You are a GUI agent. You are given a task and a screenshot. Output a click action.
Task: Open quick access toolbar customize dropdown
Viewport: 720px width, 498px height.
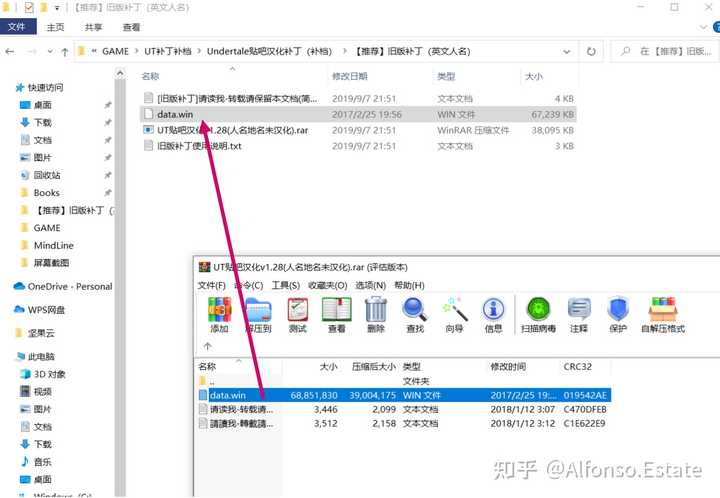coord(57,7)
